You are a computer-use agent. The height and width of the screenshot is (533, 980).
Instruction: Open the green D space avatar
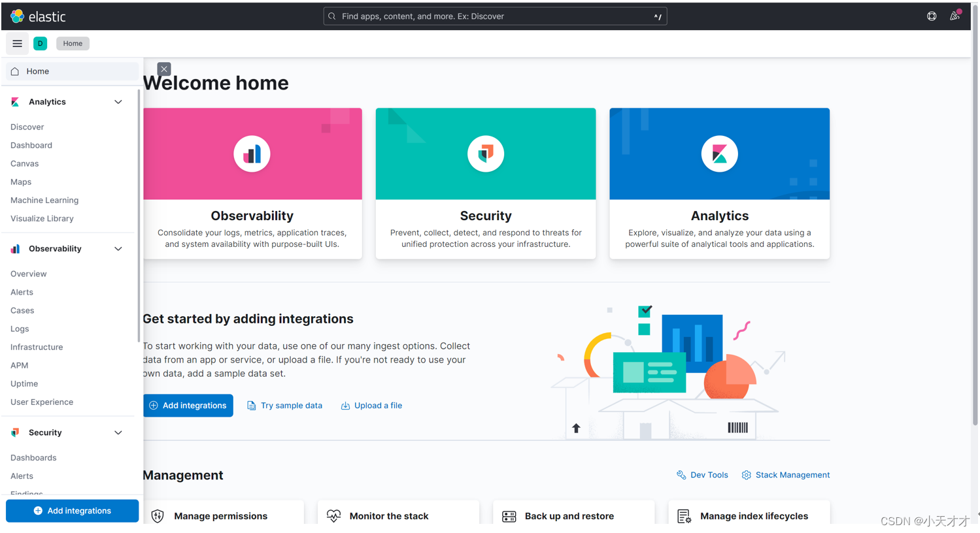41,43
